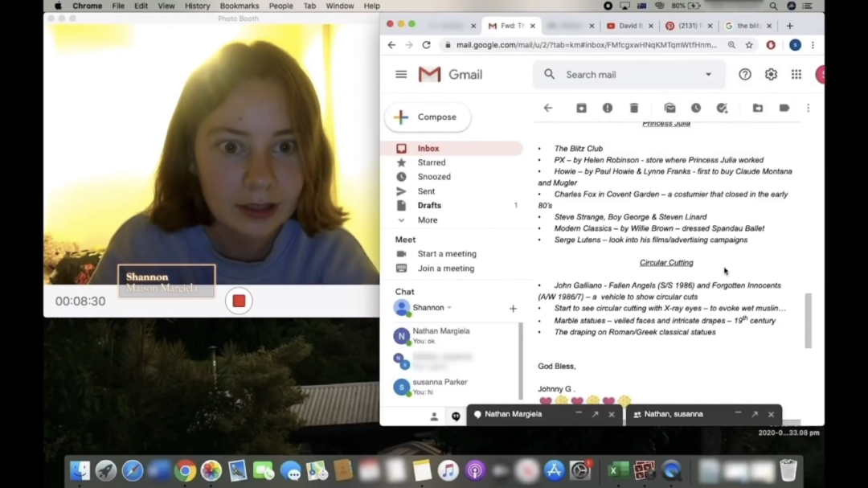Open the Chrome zoom indicator in address bar

click(x=731, y=45)
